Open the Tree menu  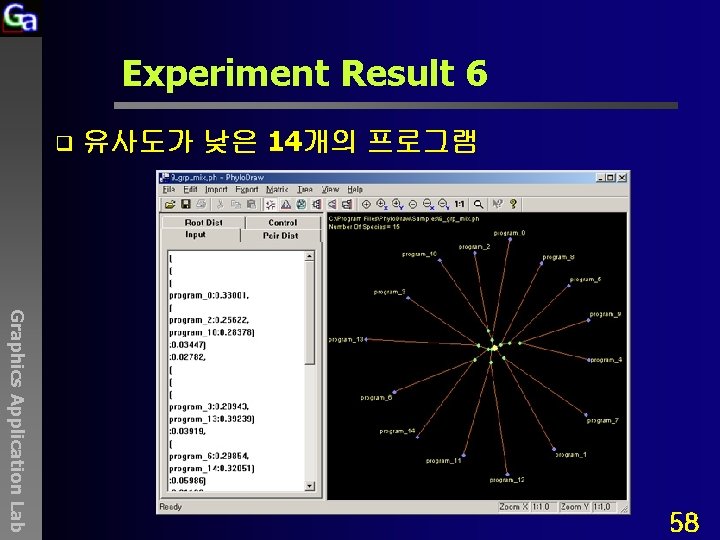tap(305, 190)
